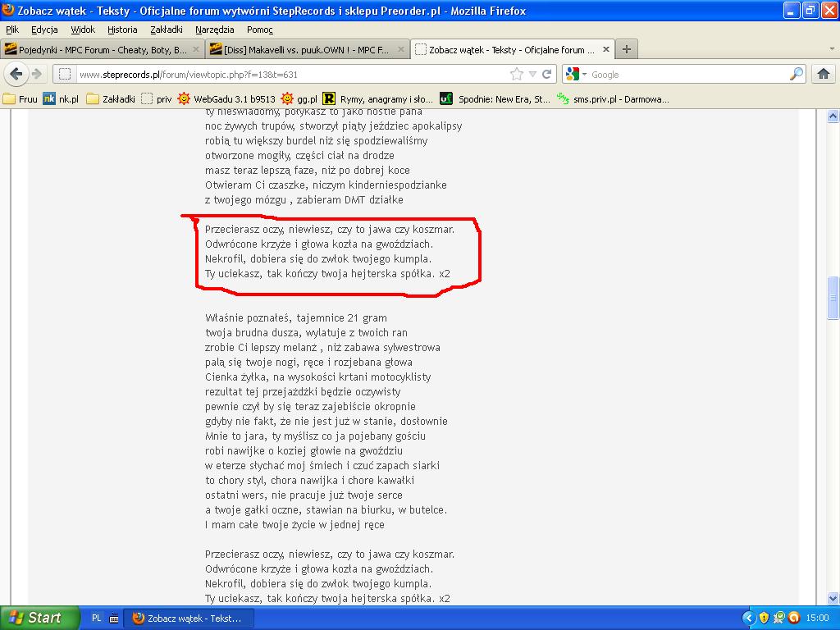Click the Forward arrow button

click(37, 74)
